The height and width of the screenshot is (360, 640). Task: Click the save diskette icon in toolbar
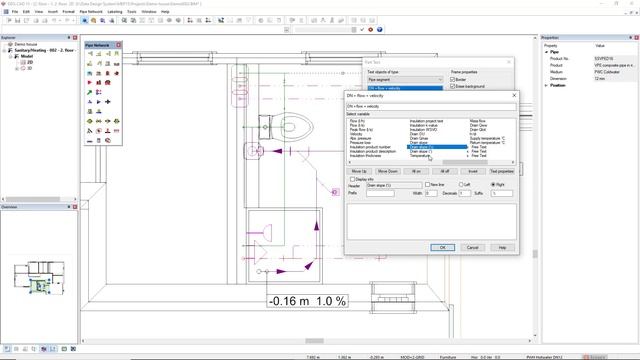pos(18,20)
